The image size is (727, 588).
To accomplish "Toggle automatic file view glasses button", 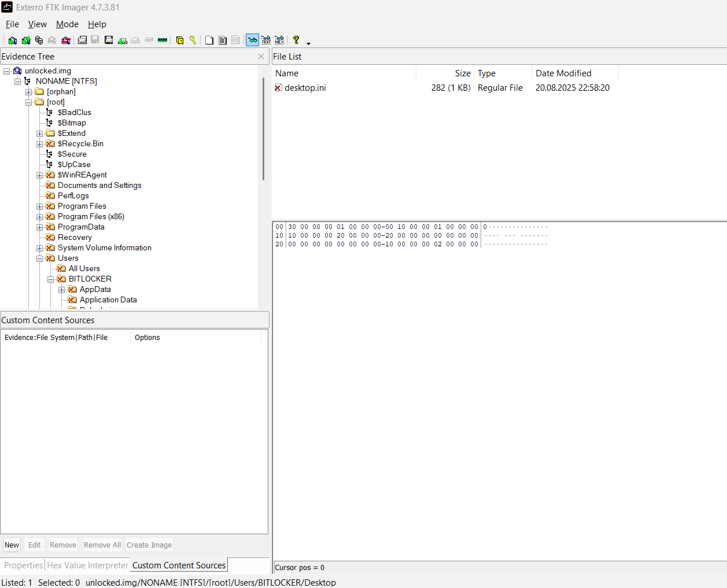I will (x=252, y=40).
